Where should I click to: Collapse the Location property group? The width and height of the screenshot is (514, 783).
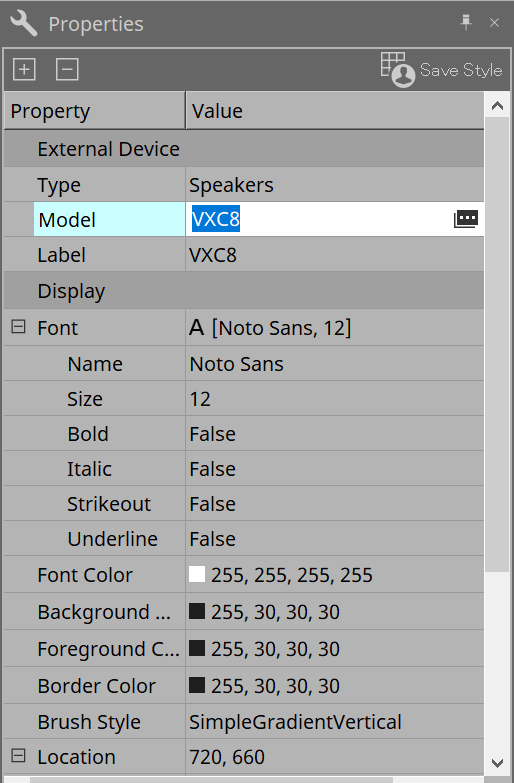point(18,755)
